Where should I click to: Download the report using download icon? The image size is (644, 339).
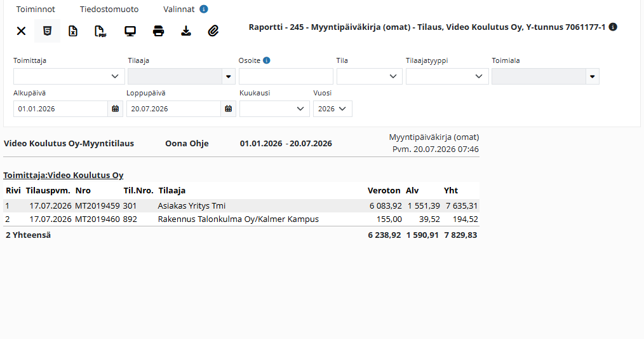click(186, 31)
